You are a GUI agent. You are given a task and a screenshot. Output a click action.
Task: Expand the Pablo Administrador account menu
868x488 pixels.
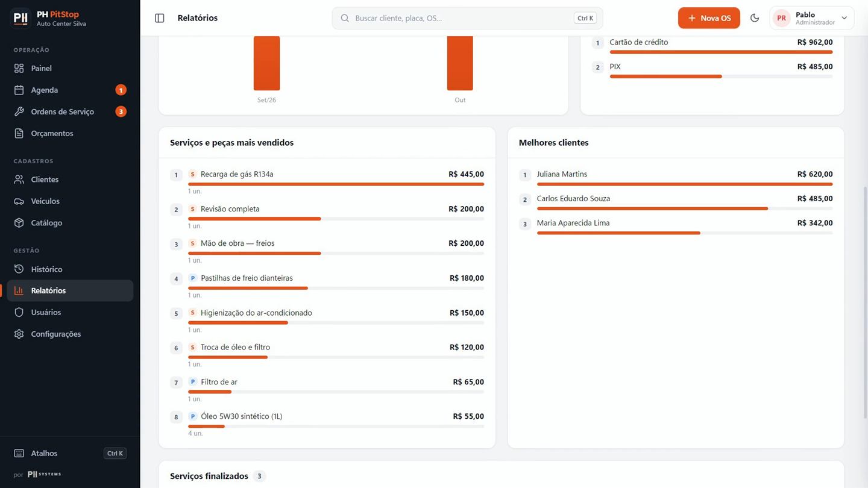(x=812, y=18)
